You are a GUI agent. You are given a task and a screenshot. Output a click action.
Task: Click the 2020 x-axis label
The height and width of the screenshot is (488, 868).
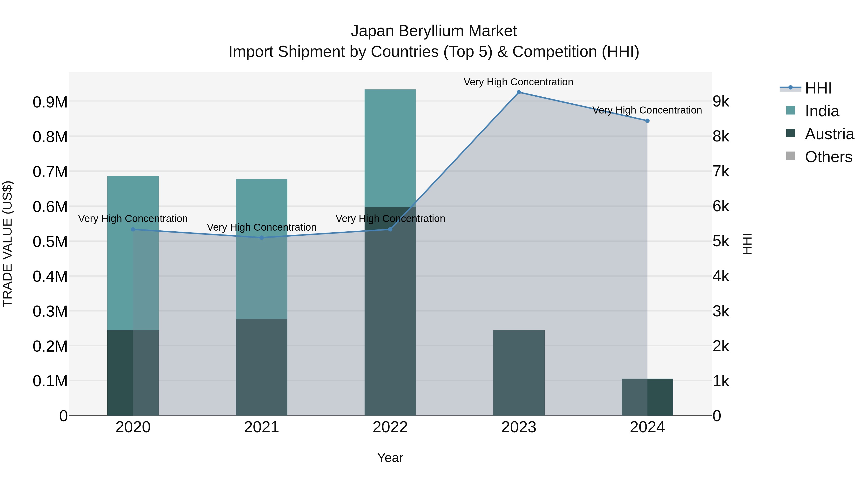[x=133, y=427]
